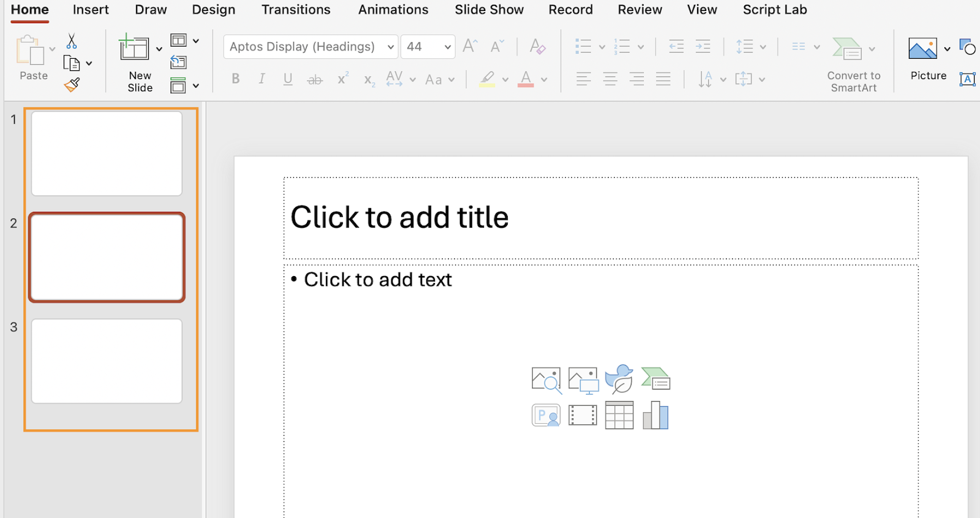Select the Cut scissors icon

(x=72, y=41)
